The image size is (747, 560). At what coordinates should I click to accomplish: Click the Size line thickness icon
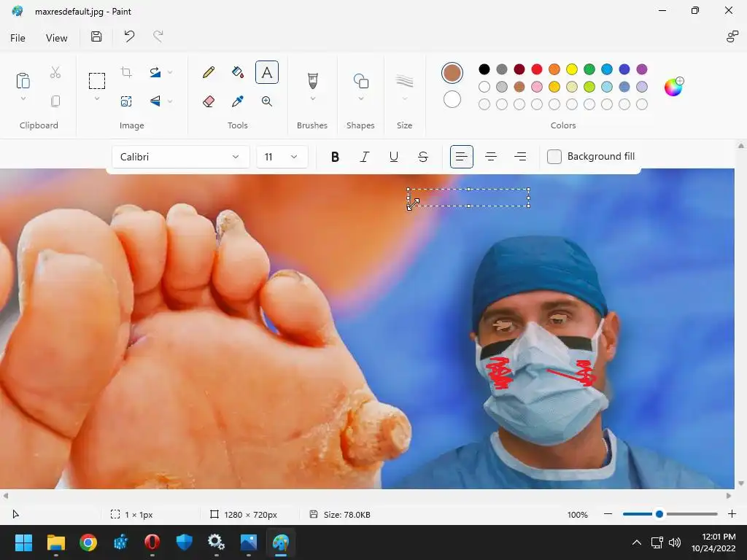pos(404,81)
